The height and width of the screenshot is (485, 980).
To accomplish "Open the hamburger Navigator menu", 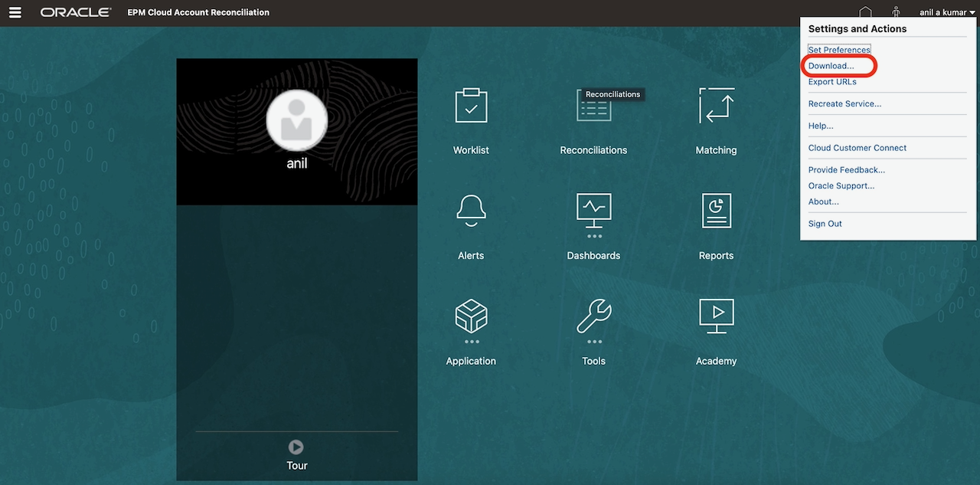I will point(15,12).
